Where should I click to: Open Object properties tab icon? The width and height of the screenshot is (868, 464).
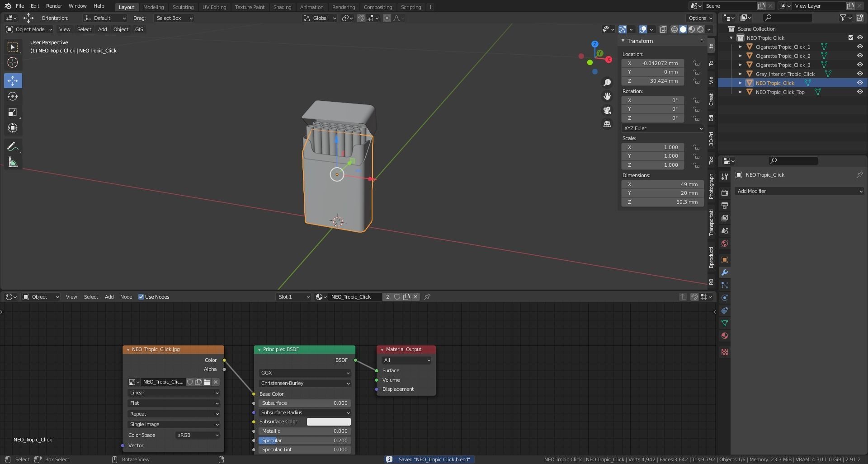coord(725,260)
